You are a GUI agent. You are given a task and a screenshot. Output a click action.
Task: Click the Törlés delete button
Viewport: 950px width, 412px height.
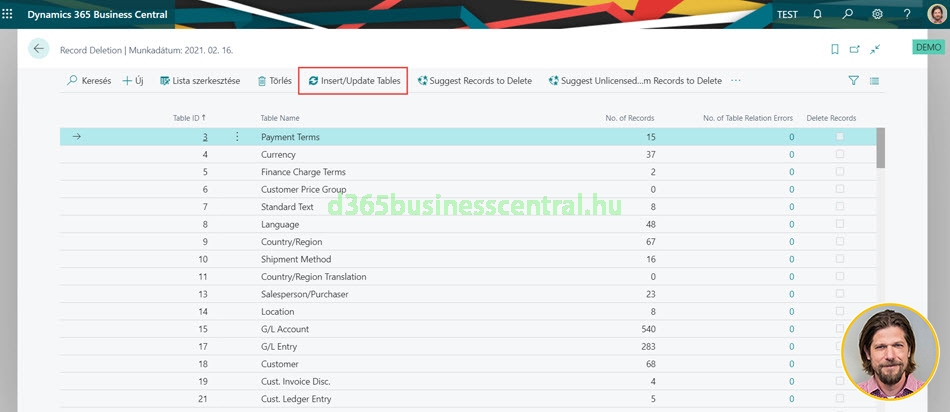tap(274, 81)
